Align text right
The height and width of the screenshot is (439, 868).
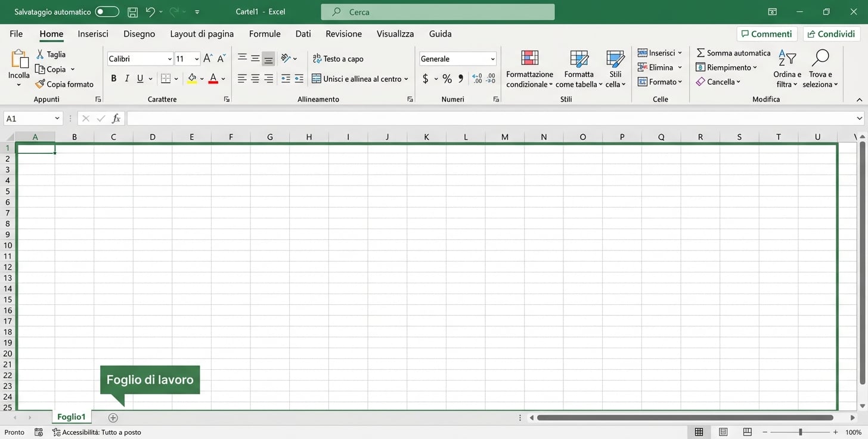click(x=268, y=79)
